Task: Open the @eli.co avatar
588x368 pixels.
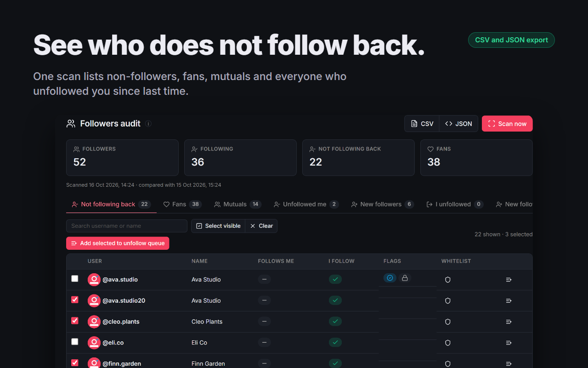Action: pyautogui.click(x=94, y=343)
